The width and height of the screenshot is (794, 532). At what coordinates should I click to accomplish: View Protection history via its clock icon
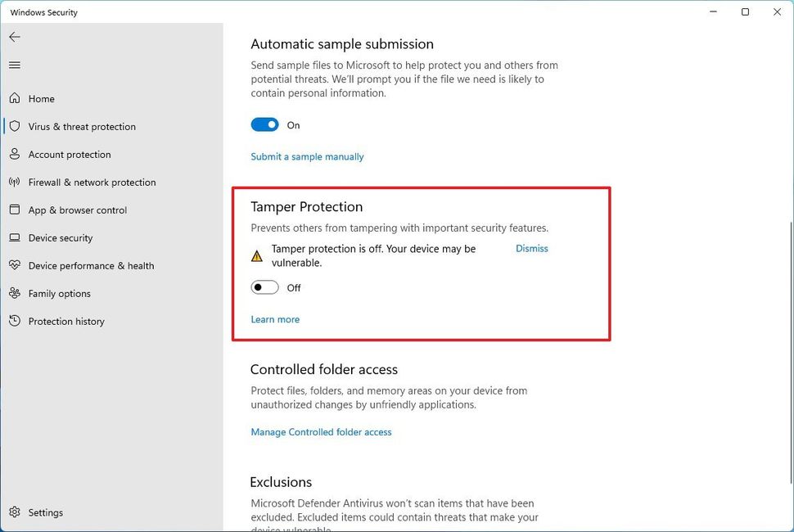pos(15,321)
